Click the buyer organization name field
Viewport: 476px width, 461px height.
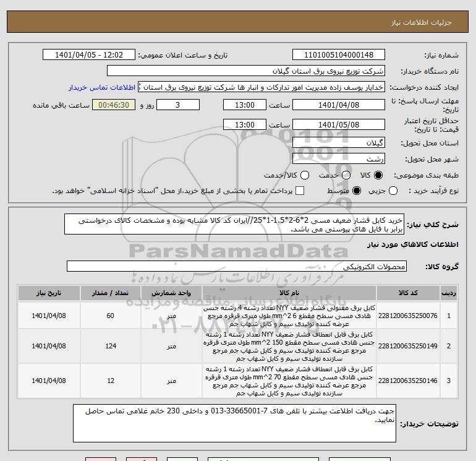click(x=246, y=71)
